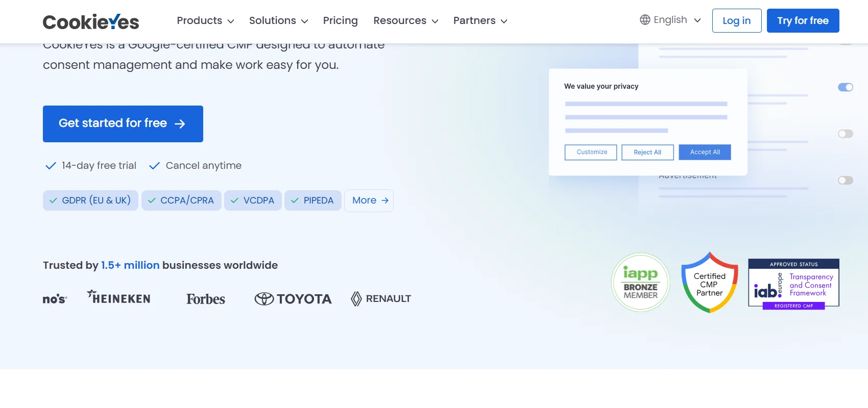Click Get started for free
Viewport: 868px width, 408px height.
point(123,124)
